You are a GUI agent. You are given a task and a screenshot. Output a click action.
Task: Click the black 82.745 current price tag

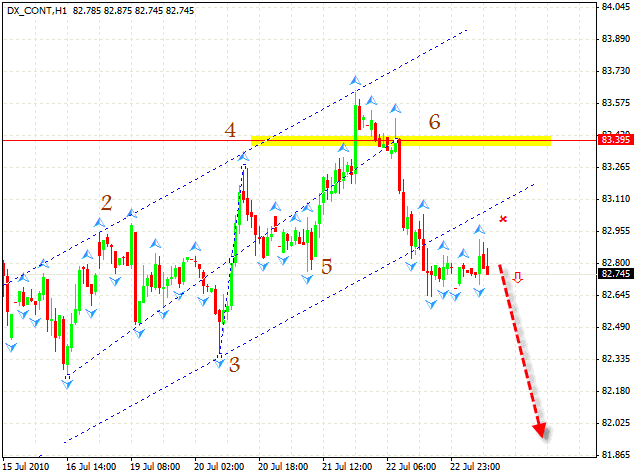[616, 274]
